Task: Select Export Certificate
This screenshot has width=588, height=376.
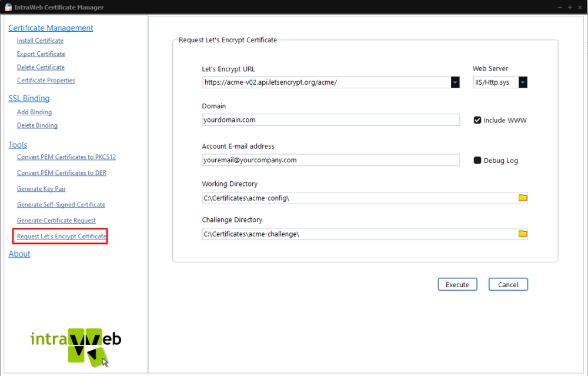Action: tap(41, 54)
